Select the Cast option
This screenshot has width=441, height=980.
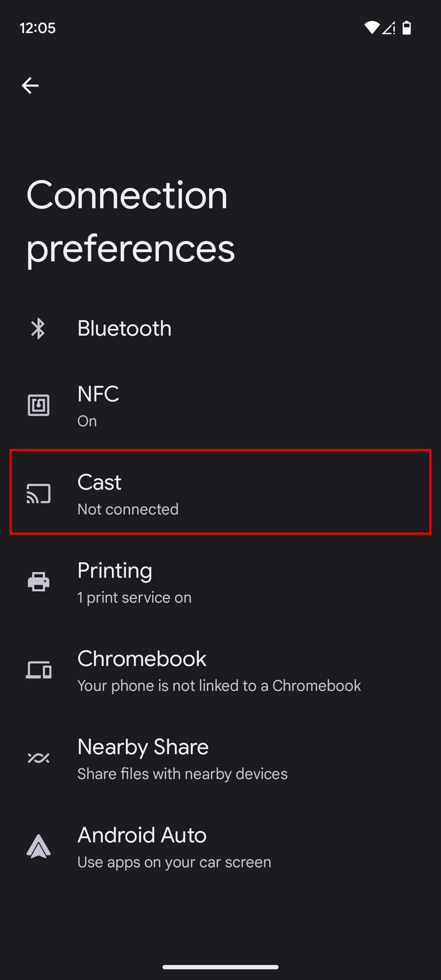[x=100, y=482]
